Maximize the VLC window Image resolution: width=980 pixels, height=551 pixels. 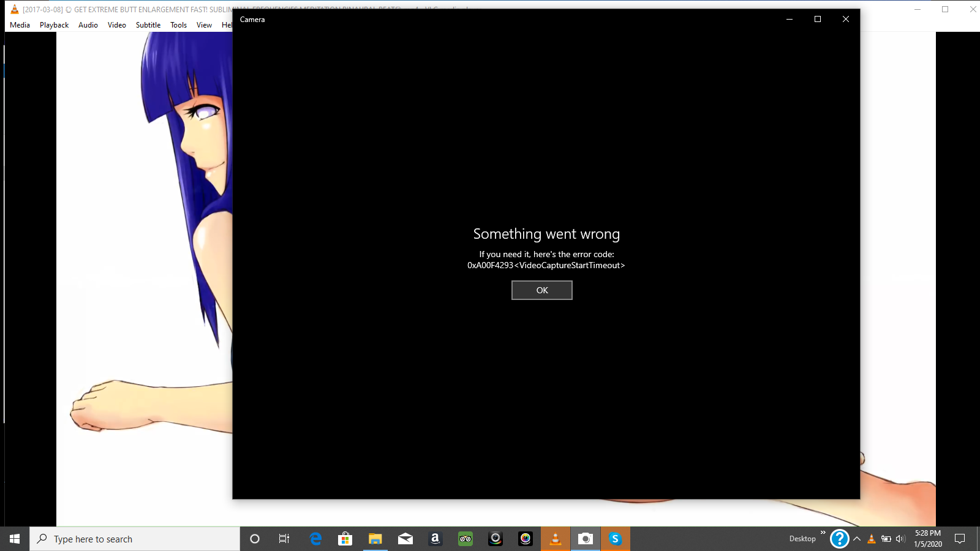[x=945, y=9]
